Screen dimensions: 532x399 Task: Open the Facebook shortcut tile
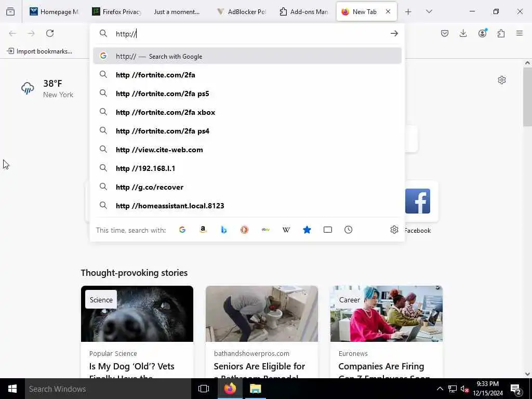click(418, 201)
